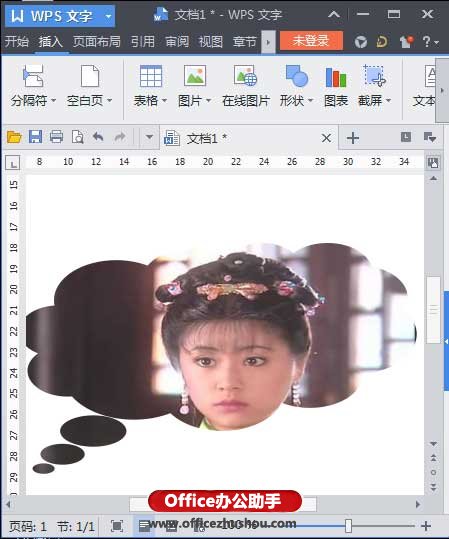Open the help question mark menu
Screen dimensions: 449x539
(430, 42)
